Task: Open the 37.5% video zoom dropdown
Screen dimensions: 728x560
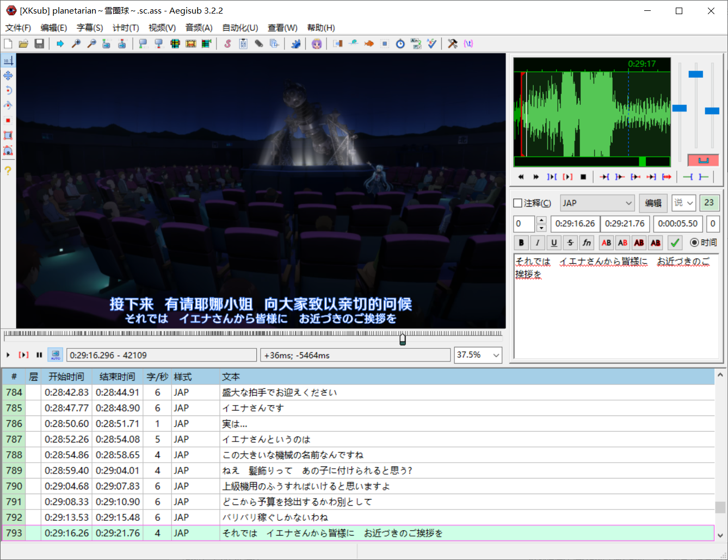Action: coord(478,355)
